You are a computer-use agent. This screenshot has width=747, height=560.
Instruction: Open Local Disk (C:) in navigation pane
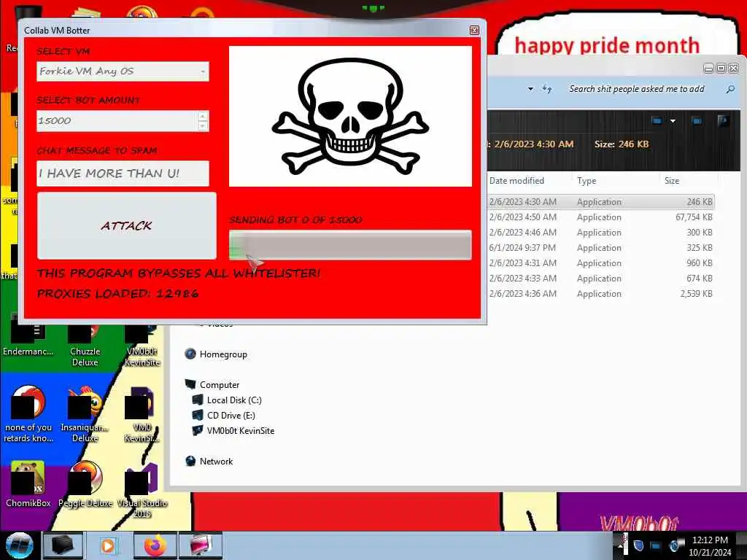pos(234,400)
